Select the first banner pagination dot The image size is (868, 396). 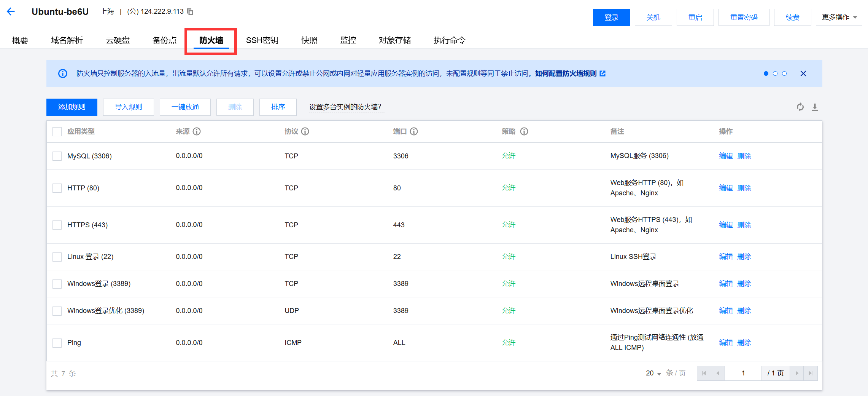tap(766, 73)
